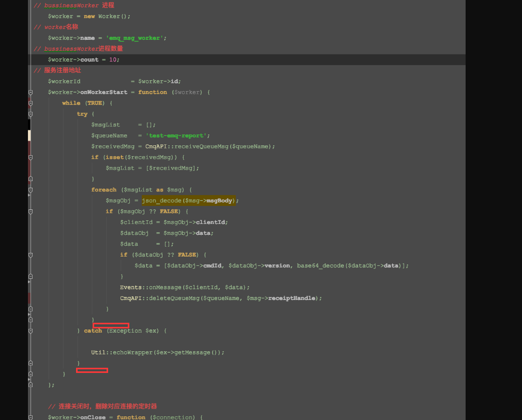Collapse the if (isset($receivedMsg)) fold marker
The width and height of the screenshot is (522, 420).
[31, 157]
